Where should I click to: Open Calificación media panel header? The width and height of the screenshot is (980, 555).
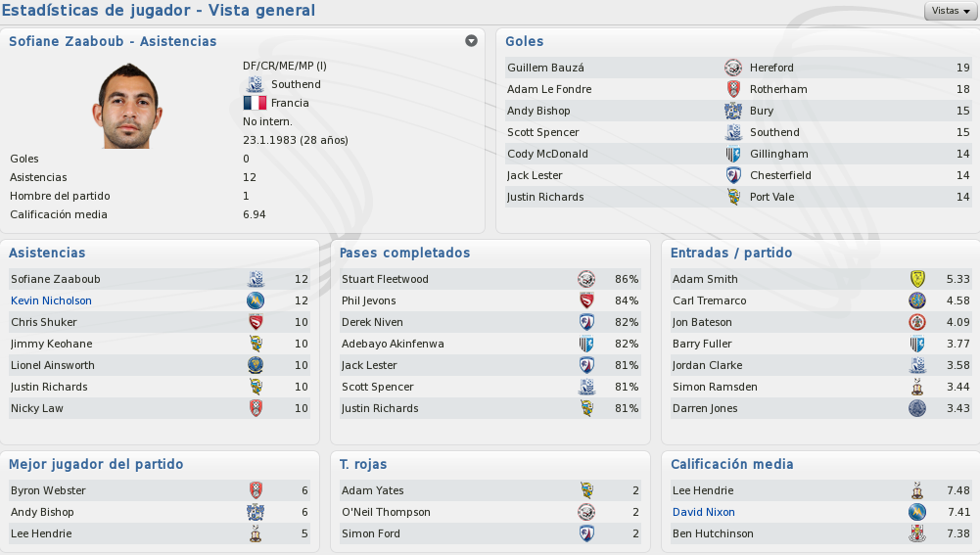point(732,464)
